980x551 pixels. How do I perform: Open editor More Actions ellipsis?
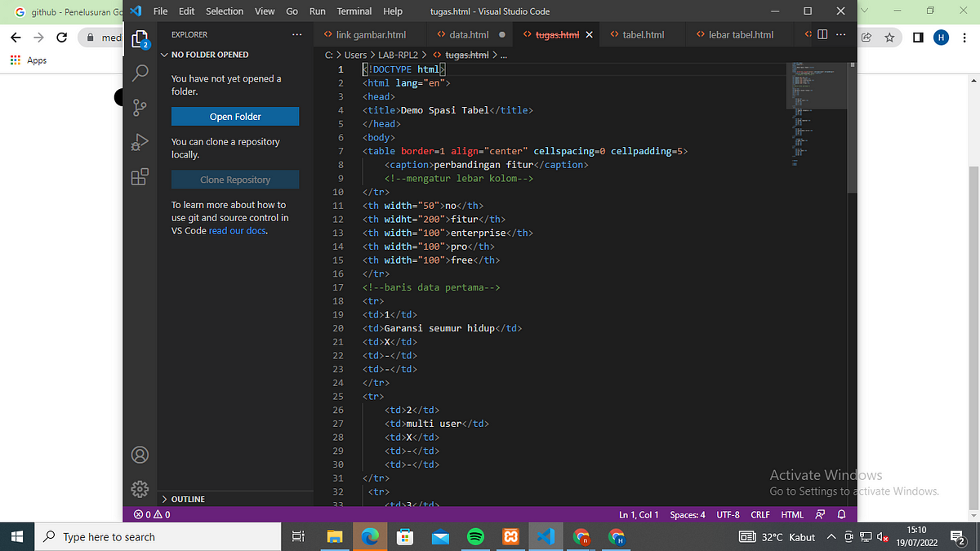point(841,34)
